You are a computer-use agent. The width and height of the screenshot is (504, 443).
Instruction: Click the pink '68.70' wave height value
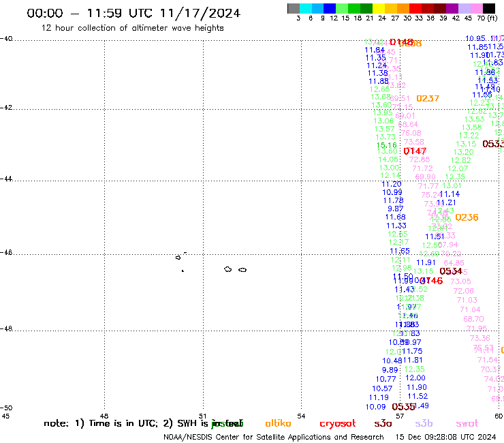pos(473,319)
